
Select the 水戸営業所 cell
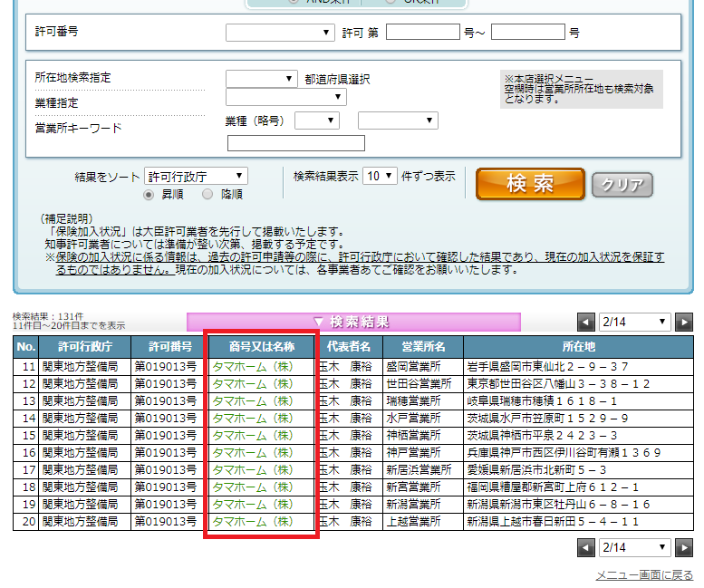point(423,419)
